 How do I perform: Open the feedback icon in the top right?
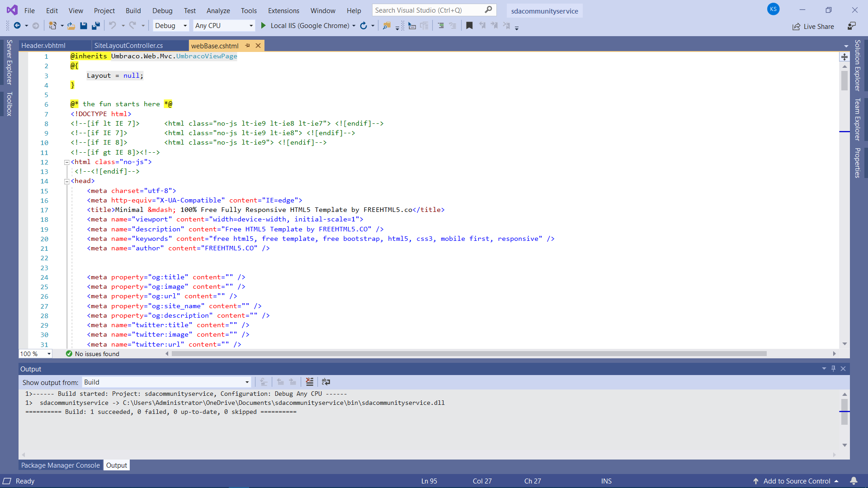[852, 26]
